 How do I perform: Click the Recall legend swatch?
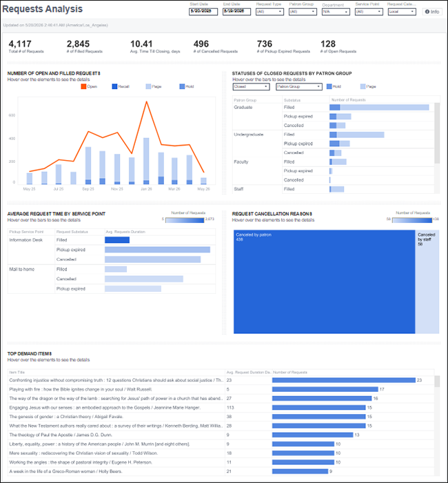pos(114,86)
